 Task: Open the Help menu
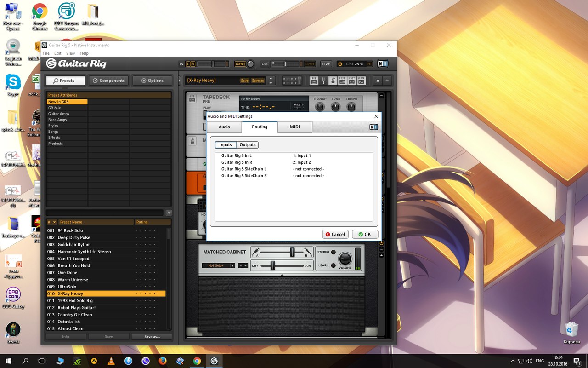pos(84,53)
